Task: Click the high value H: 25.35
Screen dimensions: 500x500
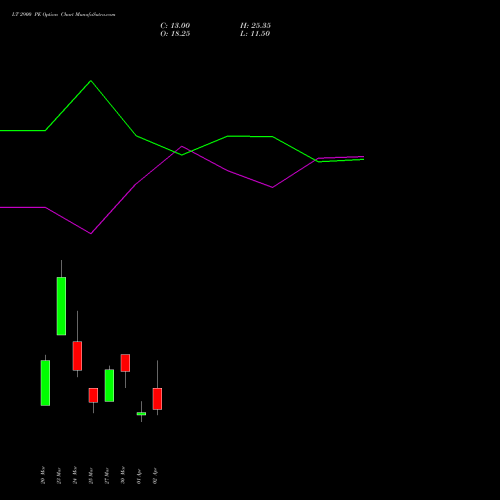Action: point(255,26)
